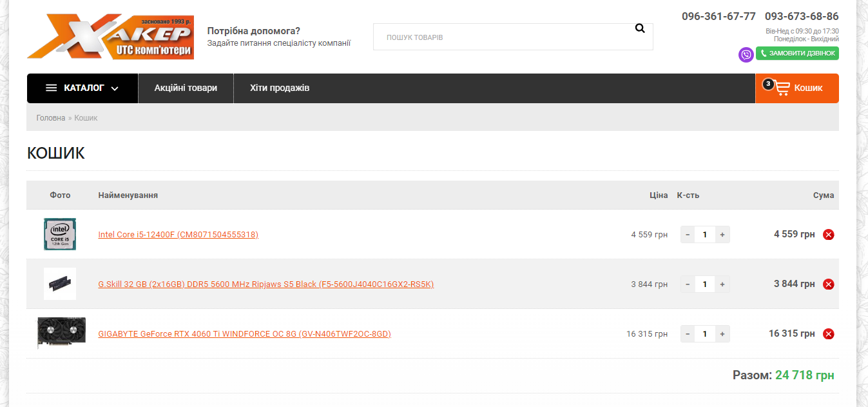This screenshot has height=407, width=868.
Task: Click the G.Skill RAM product thumbnail
Action: click(60, 284)
